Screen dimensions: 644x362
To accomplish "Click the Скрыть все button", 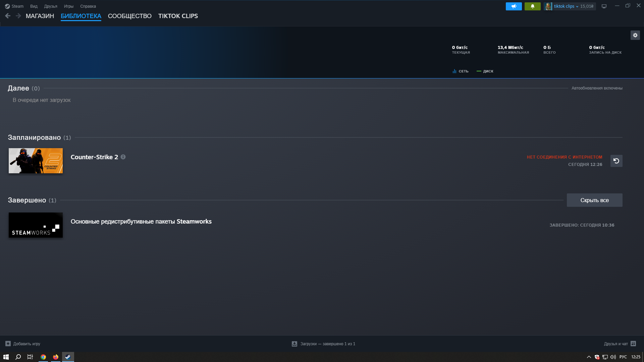I will pyautogui.click(x=594, y=200).
